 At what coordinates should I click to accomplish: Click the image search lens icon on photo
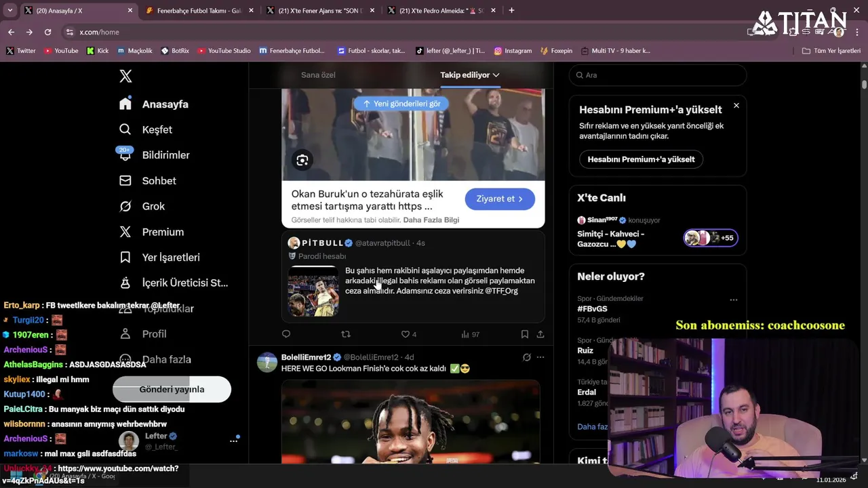click(x=302, y=160)
